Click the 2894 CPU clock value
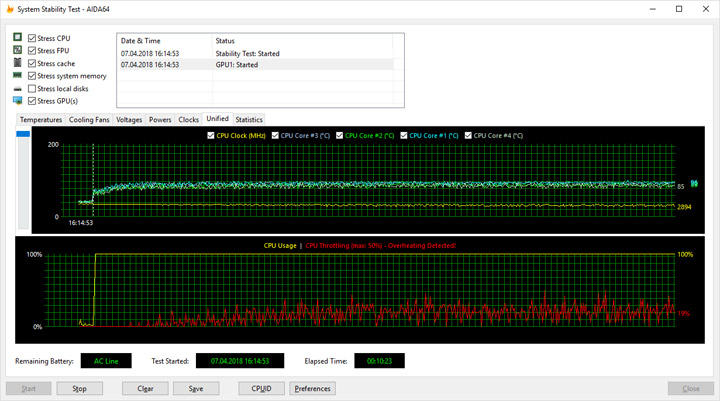Image resolution: width=720 pixels, height=401 pixels. click(x=684, y=207)
